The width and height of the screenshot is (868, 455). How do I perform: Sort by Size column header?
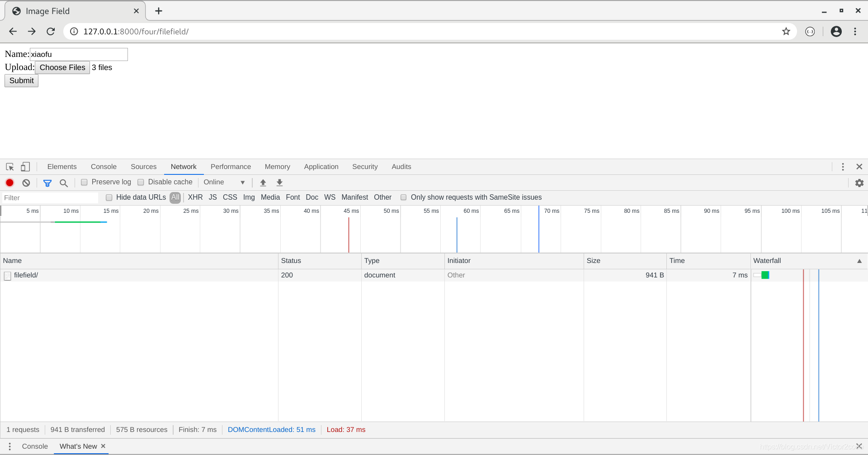tap(625, 261)
